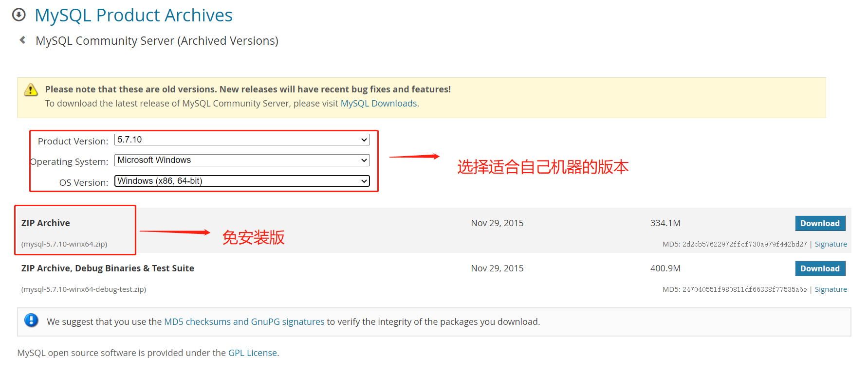Click the MD5 hash of ZIP Archive
Screen dimensions: 868x391
744,244
